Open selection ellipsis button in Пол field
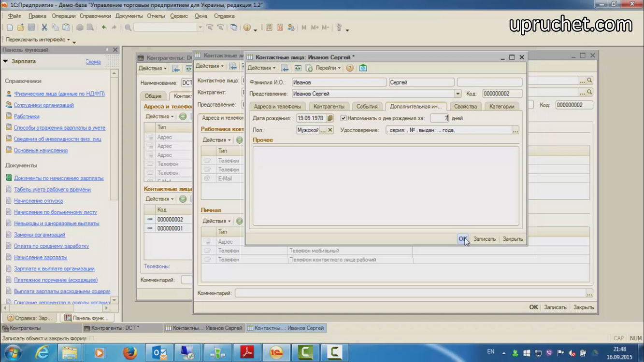This screenshot has height=362, width=644. click(x=323, y=130)
